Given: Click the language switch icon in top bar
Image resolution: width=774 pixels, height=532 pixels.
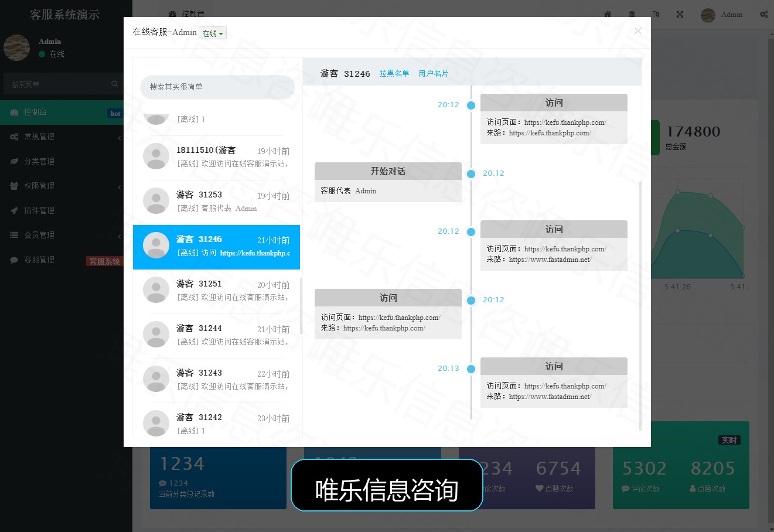Looking at the screenshot, I should click(x=656, y=15).
